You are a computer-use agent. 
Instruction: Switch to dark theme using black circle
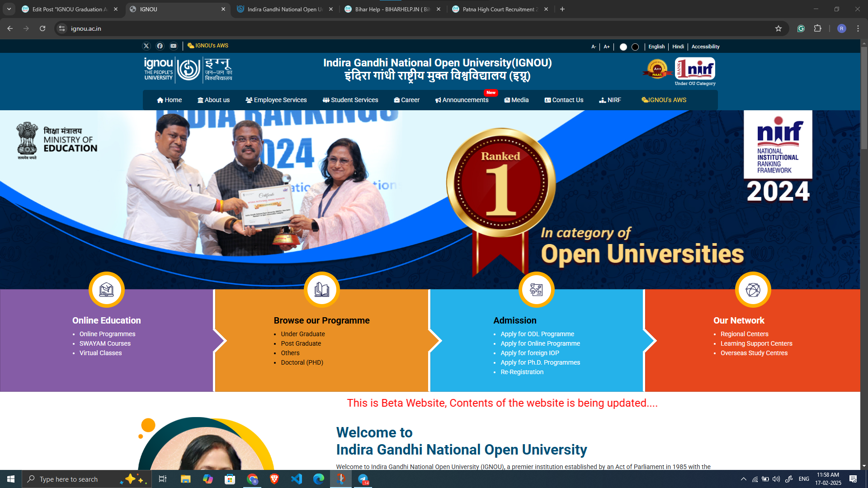coord(635,47)
